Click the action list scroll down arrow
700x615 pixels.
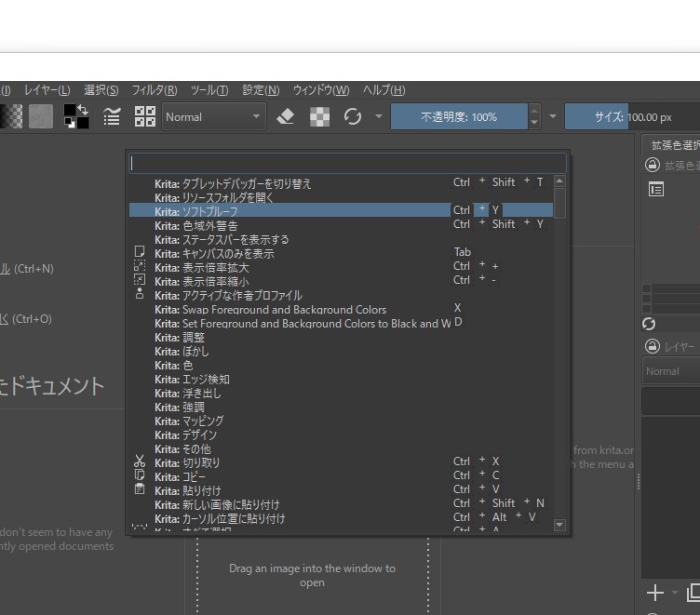(x=559, y=525)
